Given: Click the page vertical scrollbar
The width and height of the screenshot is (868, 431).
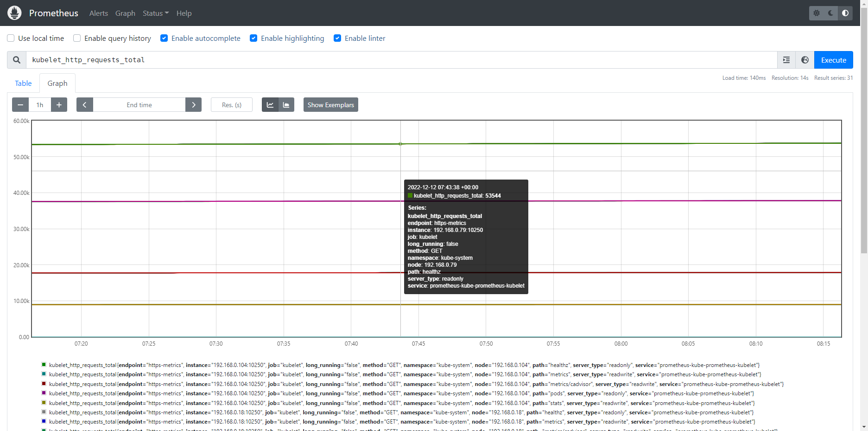Looking at the screenshot, I should pos(864,130).
